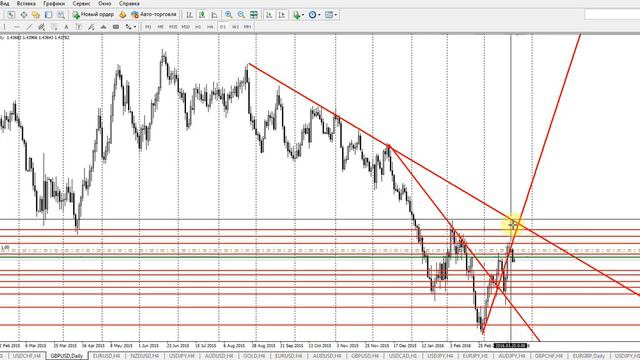This screenshot has width=640, height=360.
Task: Open the Вид menu
Action: point(5,3)
